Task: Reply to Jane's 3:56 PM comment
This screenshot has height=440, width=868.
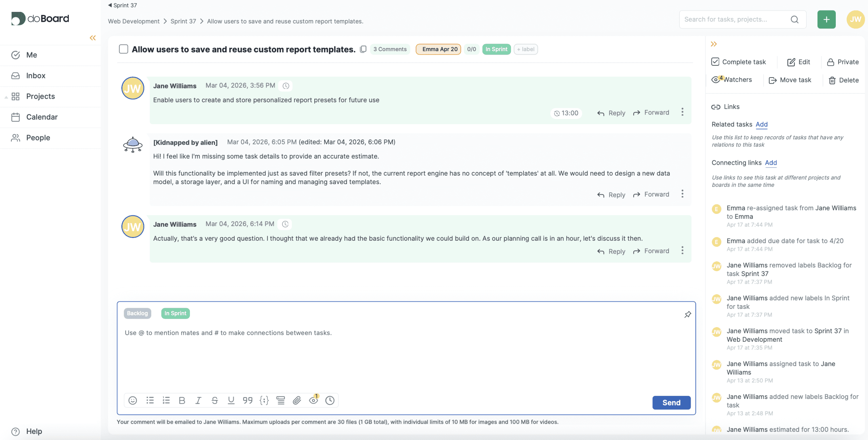Action: (x=611, y=113)
